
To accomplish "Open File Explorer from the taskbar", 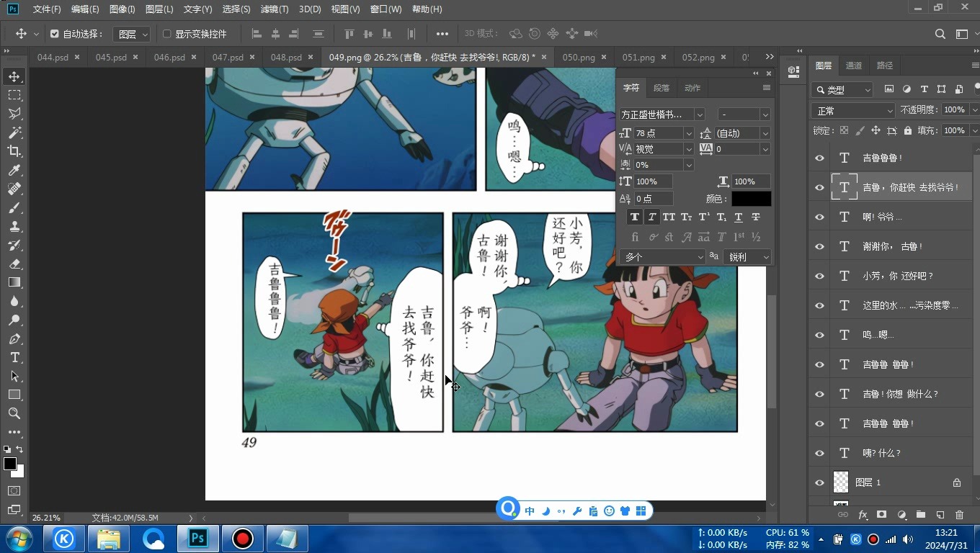I will [x=109, y=539].
